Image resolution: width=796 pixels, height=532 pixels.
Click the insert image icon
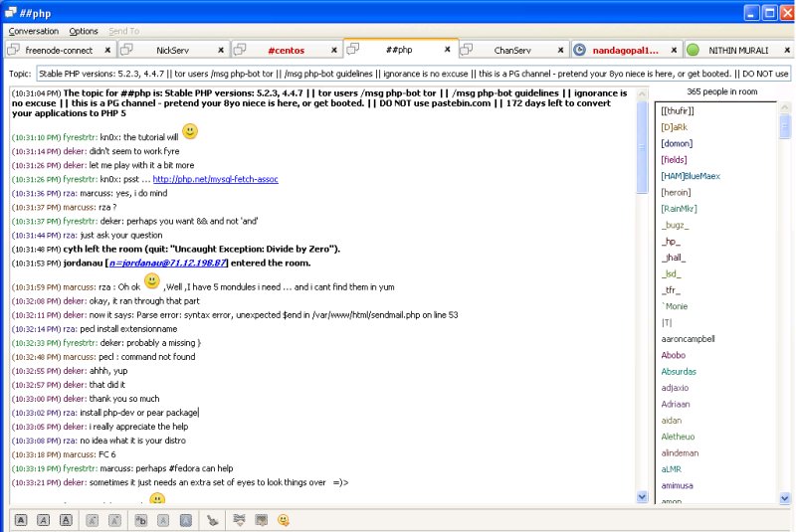(x=261, y=519)
